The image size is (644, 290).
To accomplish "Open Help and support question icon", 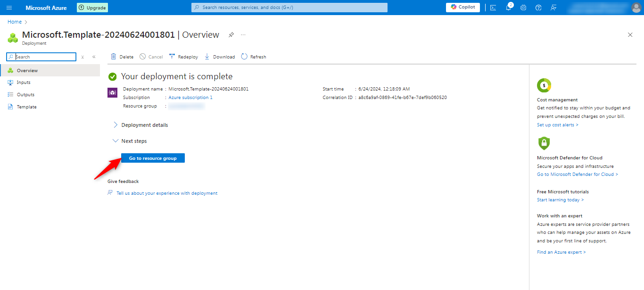I will click(x=538, y=8).
